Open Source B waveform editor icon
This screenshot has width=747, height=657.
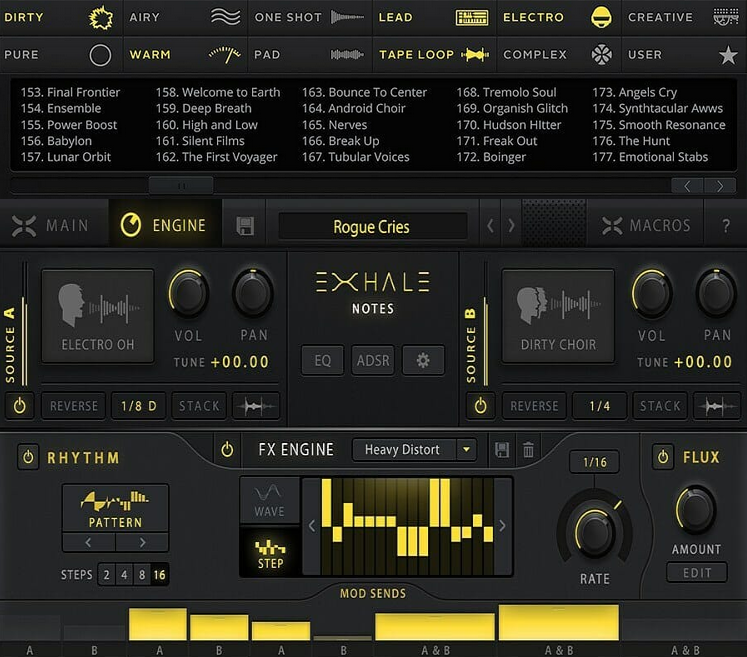(717, 406)
